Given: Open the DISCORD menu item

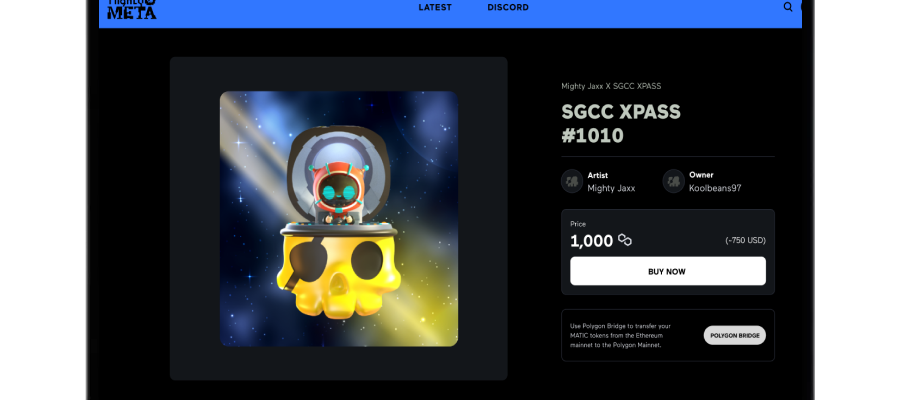Looking at the screenshot, I should tap(508, 7).
